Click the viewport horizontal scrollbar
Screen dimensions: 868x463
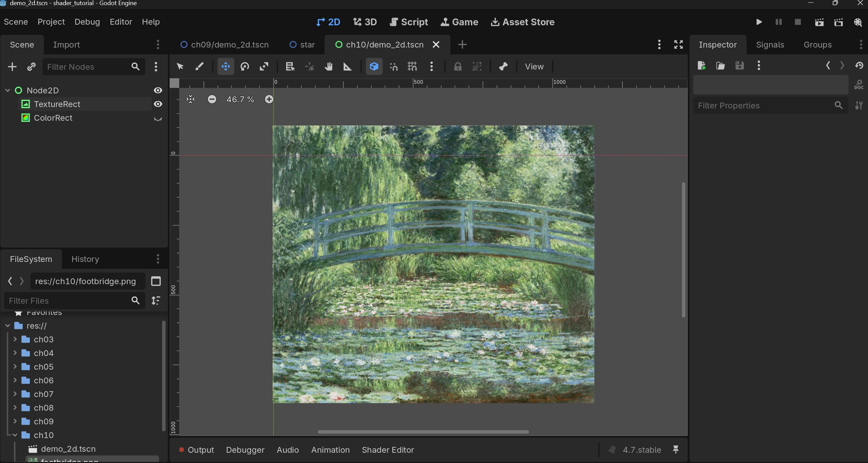coord(423,432)
